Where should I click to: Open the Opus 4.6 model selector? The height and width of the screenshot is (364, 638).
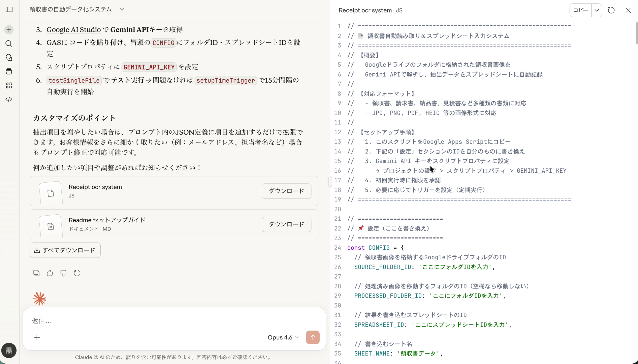point(283,337)
